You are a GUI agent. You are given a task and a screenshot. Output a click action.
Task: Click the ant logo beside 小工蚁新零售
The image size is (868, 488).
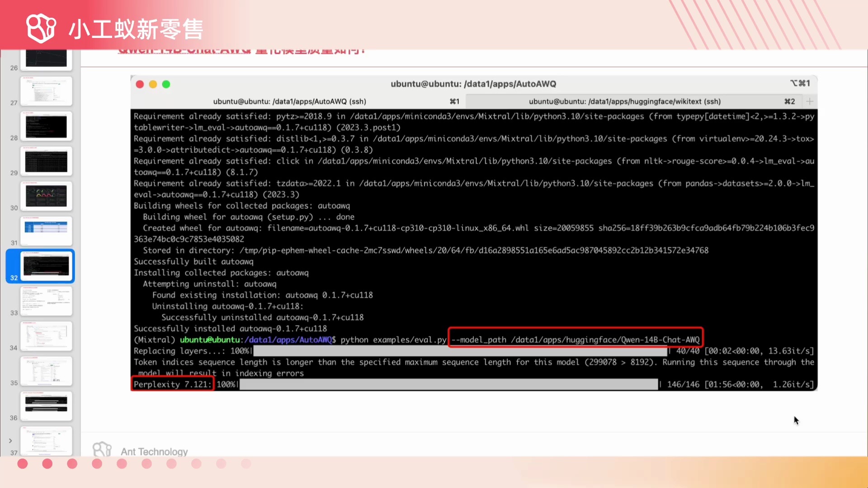click(41, 28)
